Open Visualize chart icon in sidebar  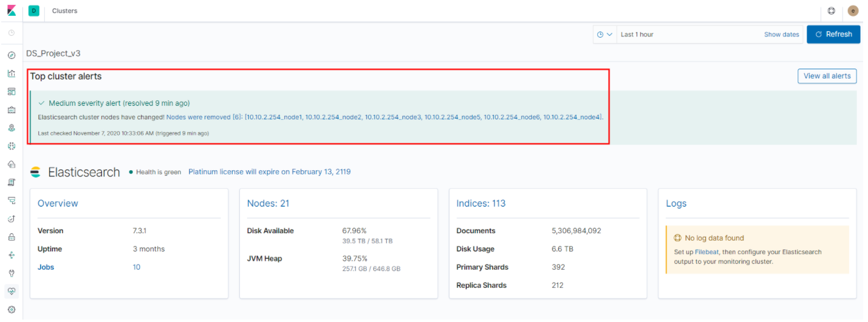tap(12, 74)
